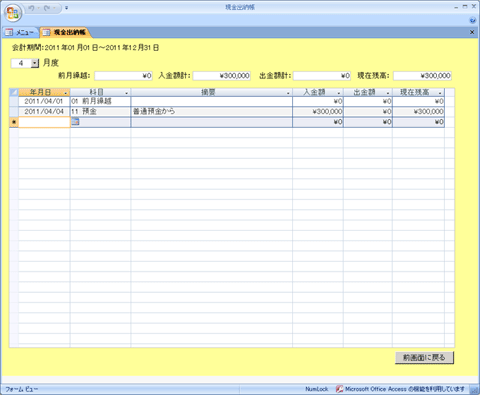Click the date cell 2011/04/04
The height and width of the screenshot is (395, 480).
pyautogui.click(x=44, y=112)
